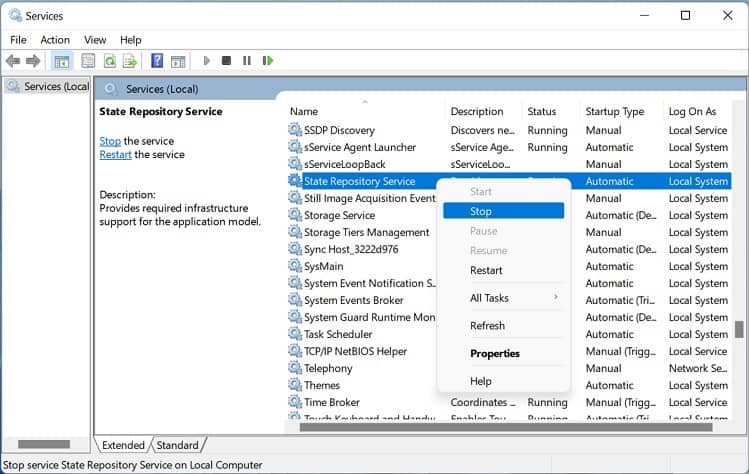Open the blue Help toolbar icon
Image resolution: width=749 pixels, height=474 pixels.
pos(157,61)
